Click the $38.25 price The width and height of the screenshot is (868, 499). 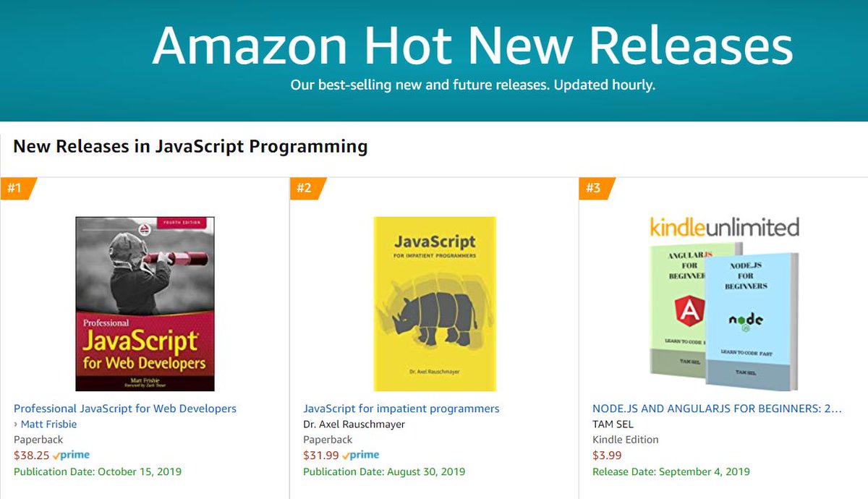click(32, 456)
